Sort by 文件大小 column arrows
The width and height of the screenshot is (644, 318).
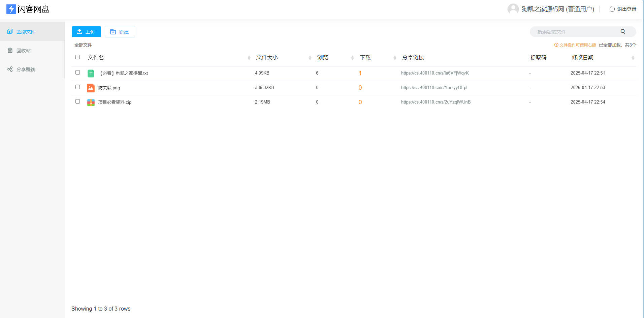pyautogui.click(x=310, y=58)
